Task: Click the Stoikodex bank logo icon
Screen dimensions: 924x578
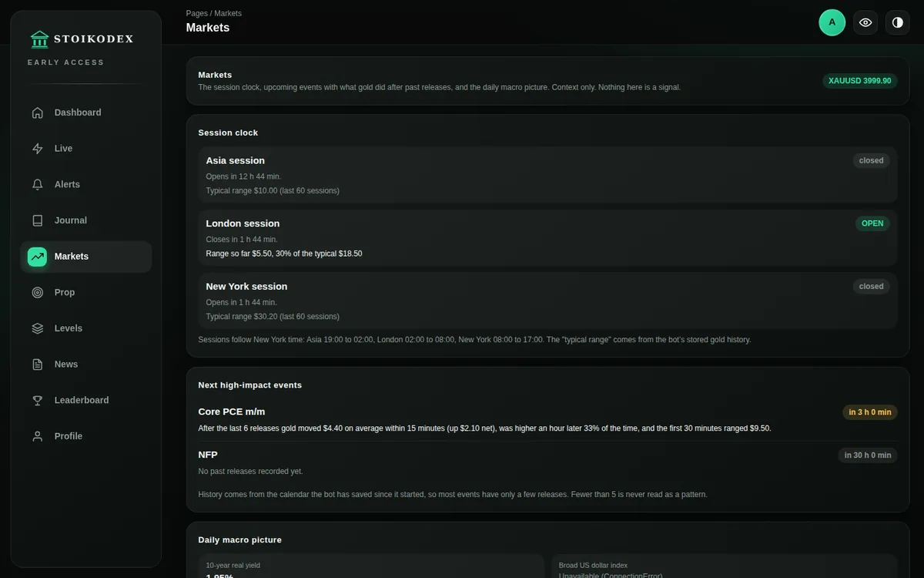Action: [x=39, y=39]
